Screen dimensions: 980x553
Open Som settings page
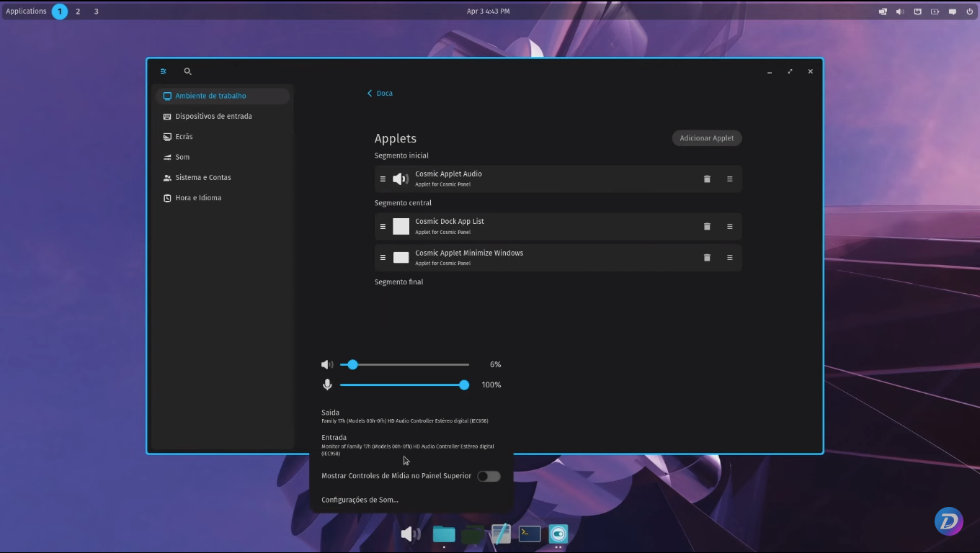223,157
